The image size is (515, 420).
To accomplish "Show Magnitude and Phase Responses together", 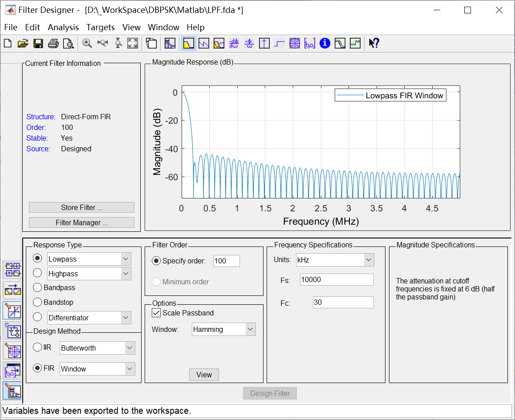I will click(219, 43).
